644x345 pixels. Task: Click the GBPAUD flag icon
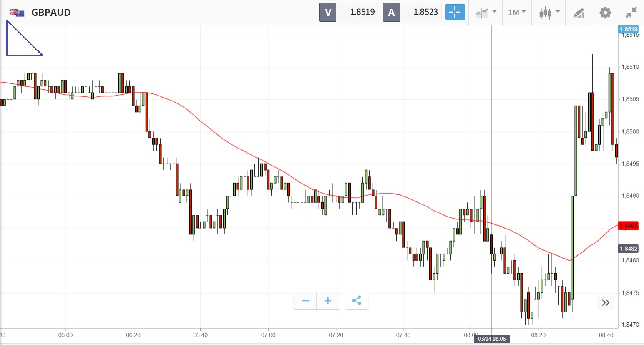pos(17,13)
